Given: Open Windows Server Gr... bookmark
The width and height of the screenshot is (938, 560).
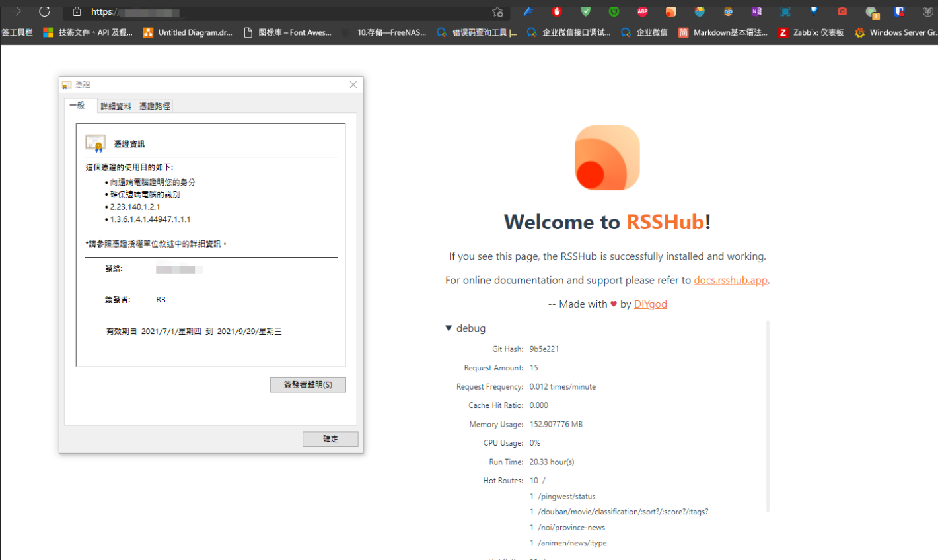Looking at the screenshot, I should tap(896, 32).
